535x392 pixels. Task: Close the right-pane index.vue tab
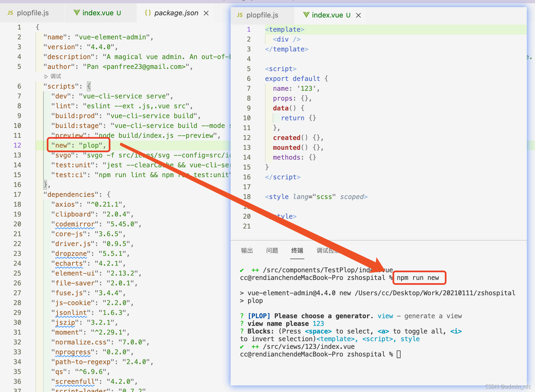click(x=358, y=15)
